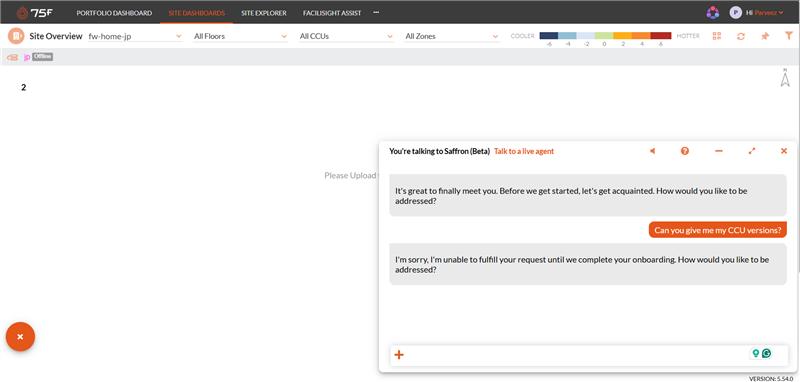Open the chat help question icon
The height and width of the screenshot is (382, 800).
coord(685,151)
